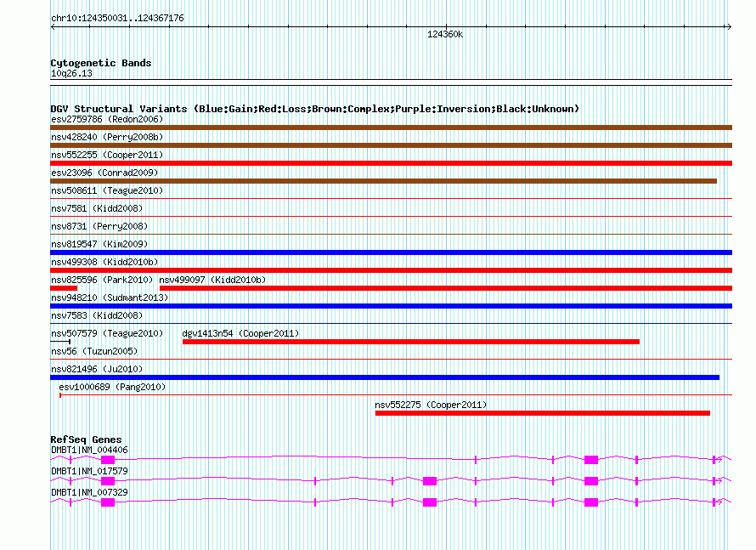756x550 pixels.
Task: Click the nsv8731 (Perry2008) variant label
Action: point(99,226)
